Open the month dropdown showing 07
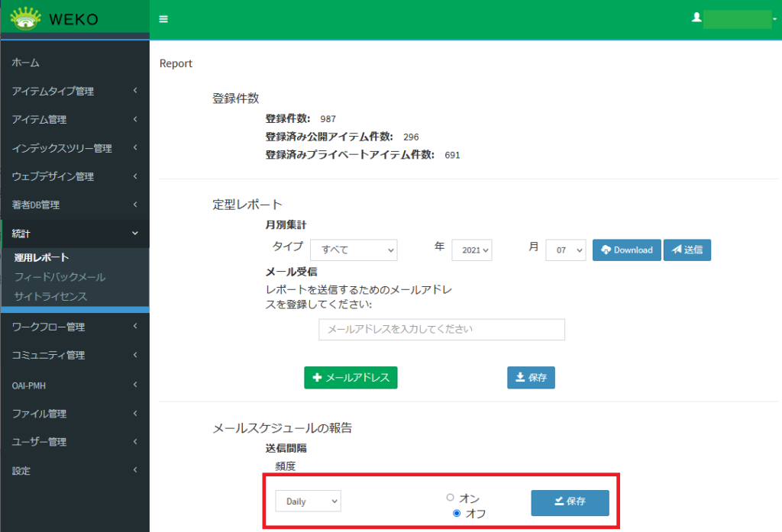Image resolution: width=782 pixels, height=532 pixels. pos(565,250)
